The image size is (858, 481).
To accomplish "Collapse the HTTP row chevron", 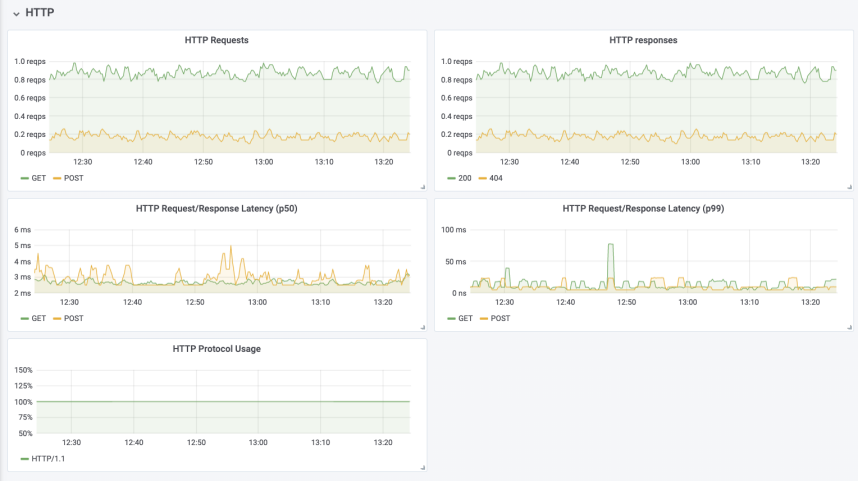I will tap(16, 14).
